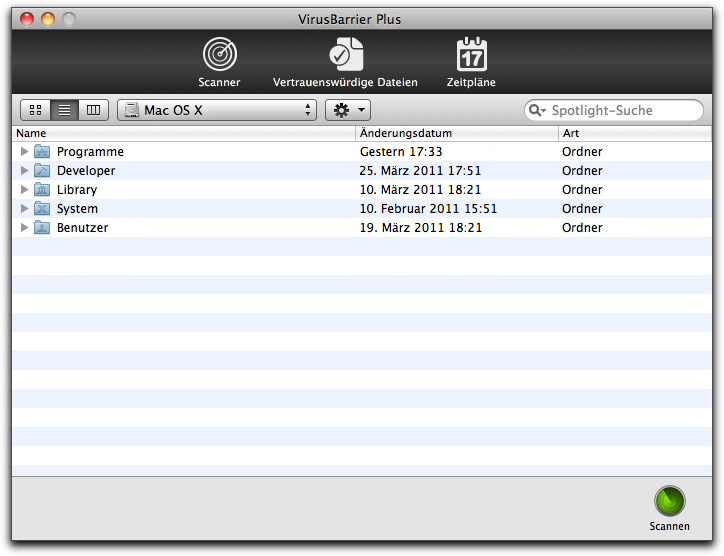Minimize window with yellow button
This screenshot has width=724, height=556.
(x=48, y=19)
